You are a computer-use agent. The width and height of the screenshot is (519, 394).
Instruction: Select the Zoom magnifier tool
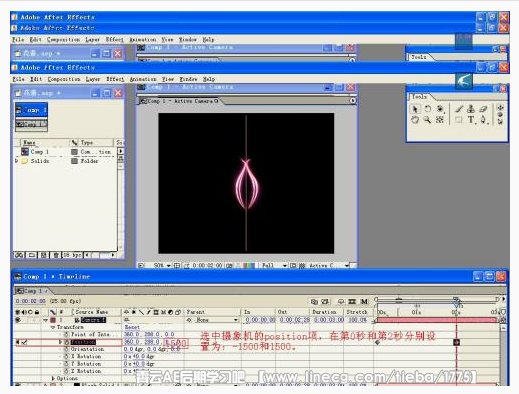[427, 120]
